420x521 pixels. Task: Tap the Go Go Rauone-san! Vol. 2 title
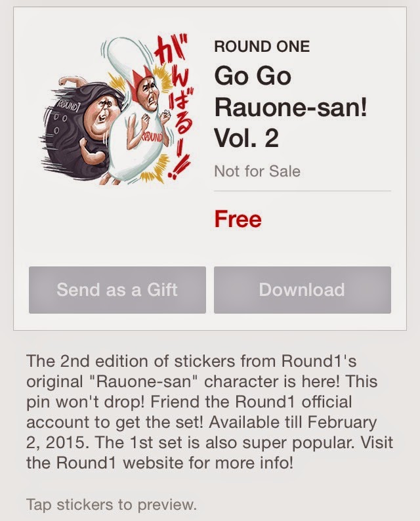(291, 107)
